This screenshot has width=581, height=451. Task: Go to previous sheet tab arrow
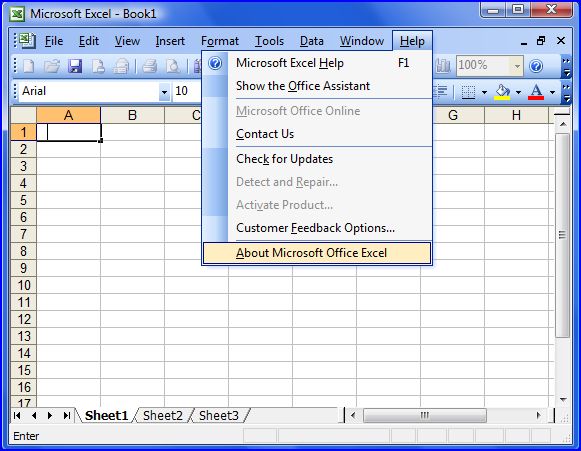(x=34, y=415)
